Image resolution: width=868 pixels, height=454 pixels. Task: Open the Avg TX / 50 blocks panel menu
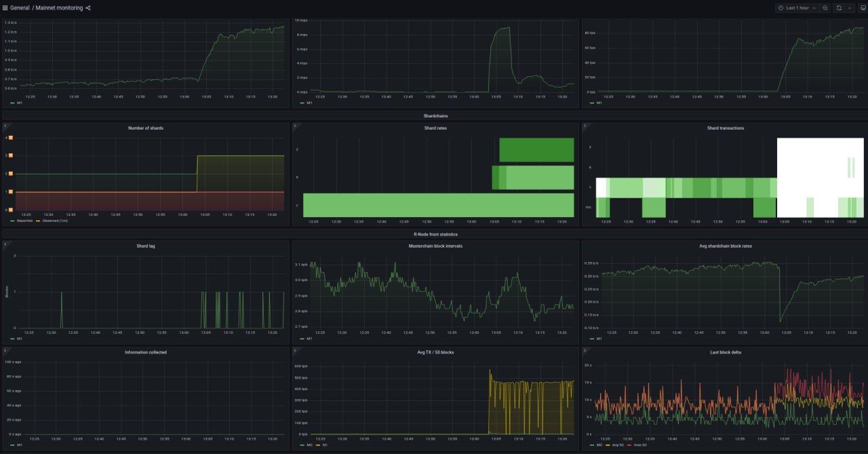point(435,352)
